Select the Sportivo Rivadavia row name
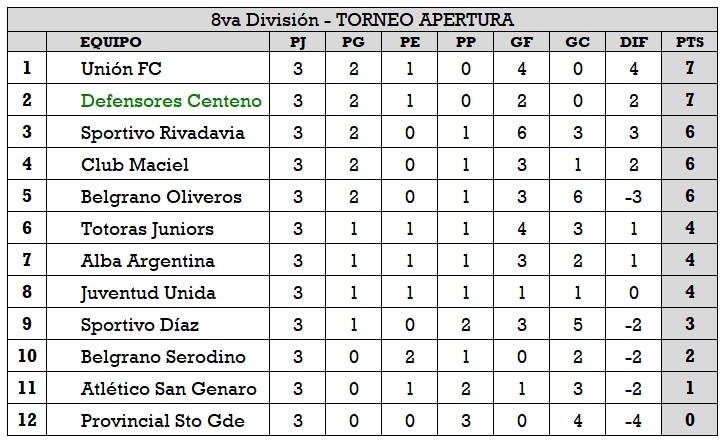 [x=161, y=133]
